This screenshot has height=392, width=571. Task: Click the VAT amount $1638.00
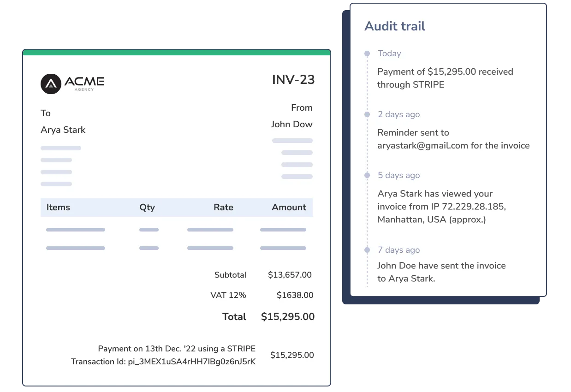[x=295, y=295]
